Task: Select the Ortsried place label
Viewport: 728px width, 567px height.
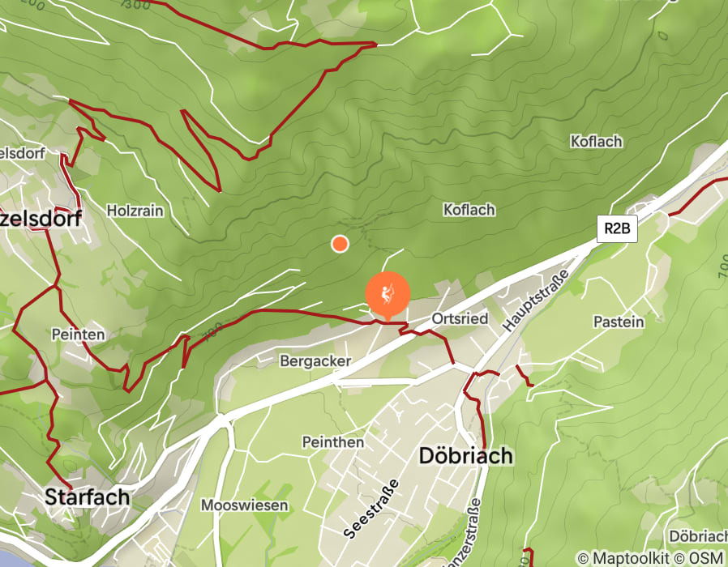Action: (460, 319)
